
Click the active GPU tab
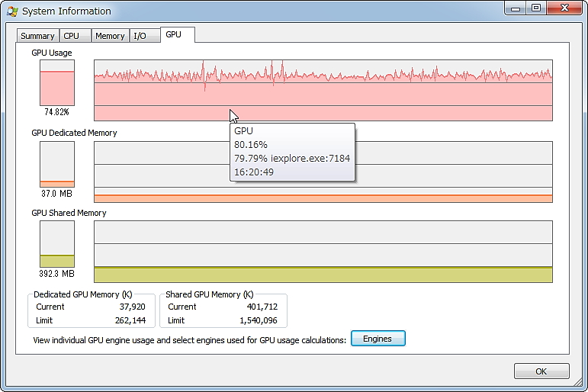coord(174,34)
